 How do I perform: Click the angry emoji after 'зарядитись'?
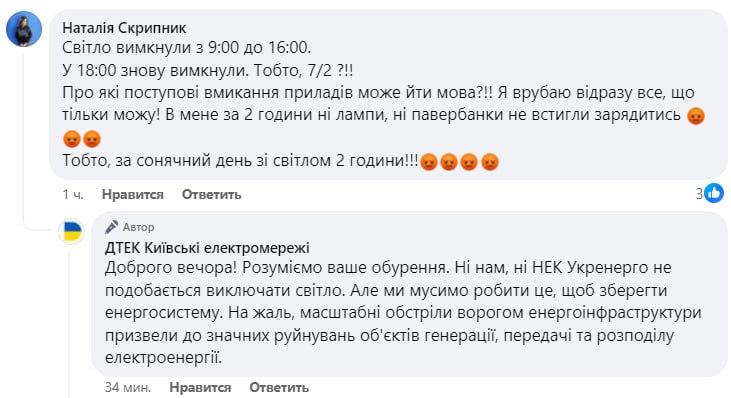pyautogui.click(x=696, y=116)
